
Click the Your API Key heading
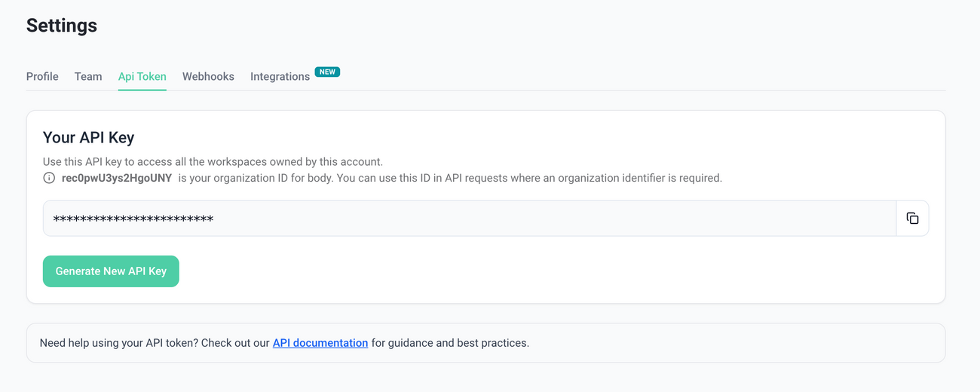(x=89, y=138)
